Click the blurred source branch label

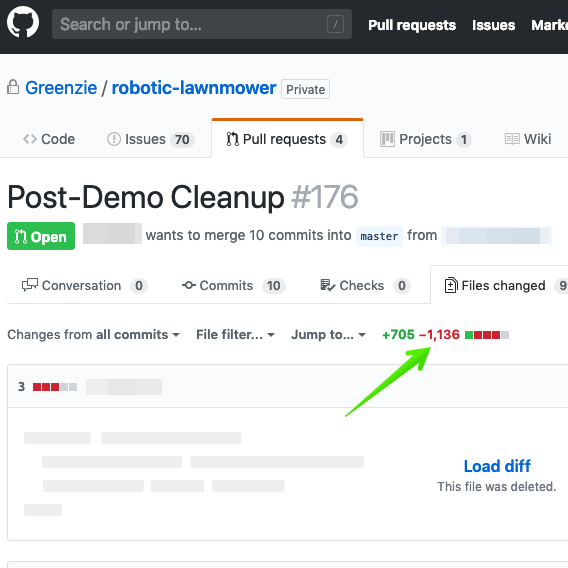point(496,236)
